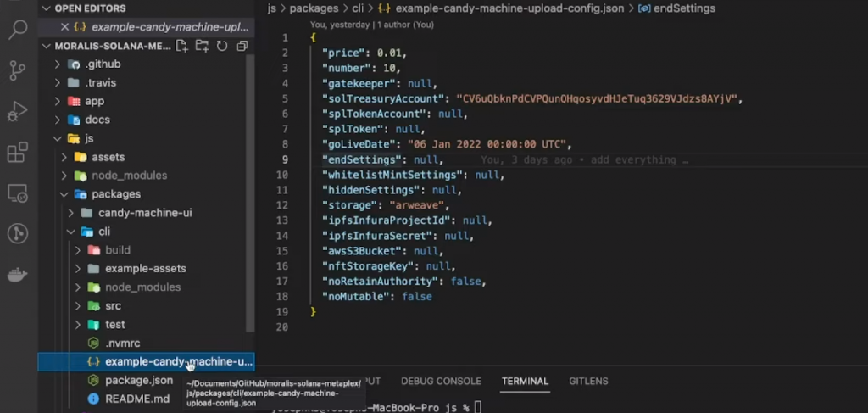868x413 pixels.
Task: Refresh the explorer file tree
Action: click(x=222, y=46)
